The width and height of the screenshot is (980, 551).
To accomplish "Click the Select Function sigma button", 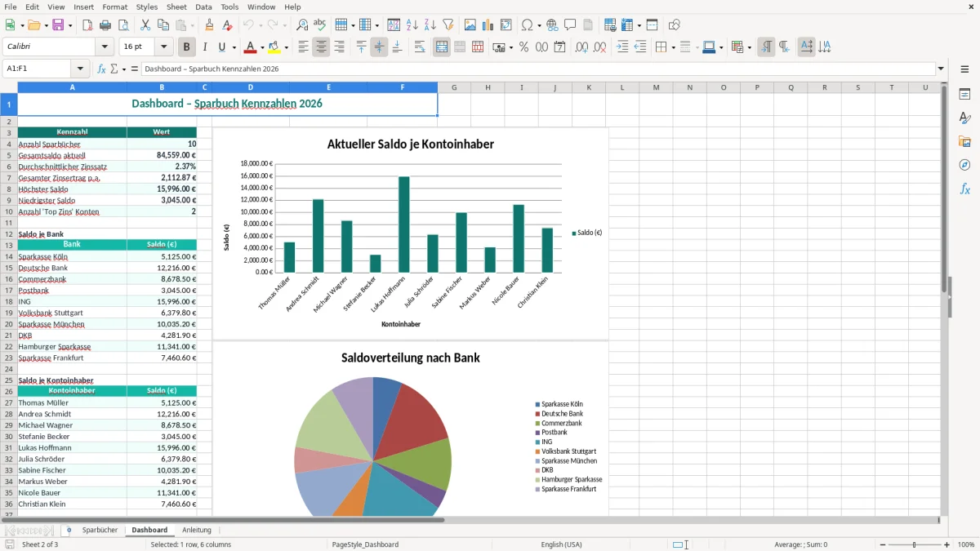I will pos(114,69).
